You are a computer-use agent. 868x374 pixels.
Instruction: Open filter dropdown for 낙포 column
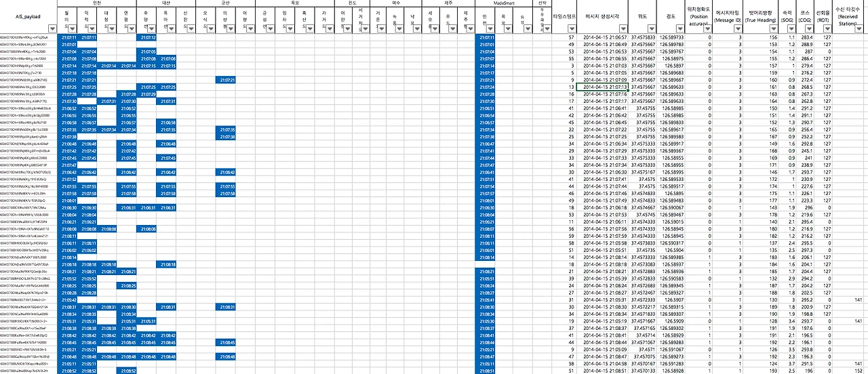pos(418,30)
